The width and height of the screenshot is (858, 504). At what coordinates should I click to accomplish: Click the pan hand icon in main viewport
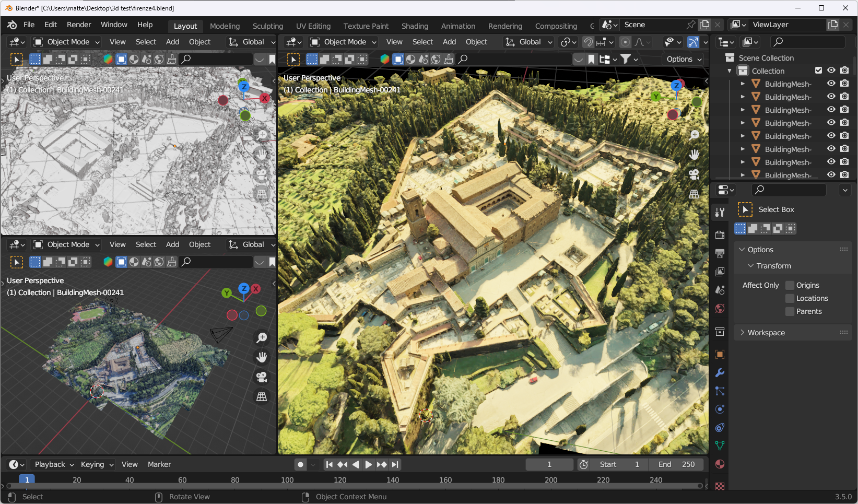[x=694, y=155]
